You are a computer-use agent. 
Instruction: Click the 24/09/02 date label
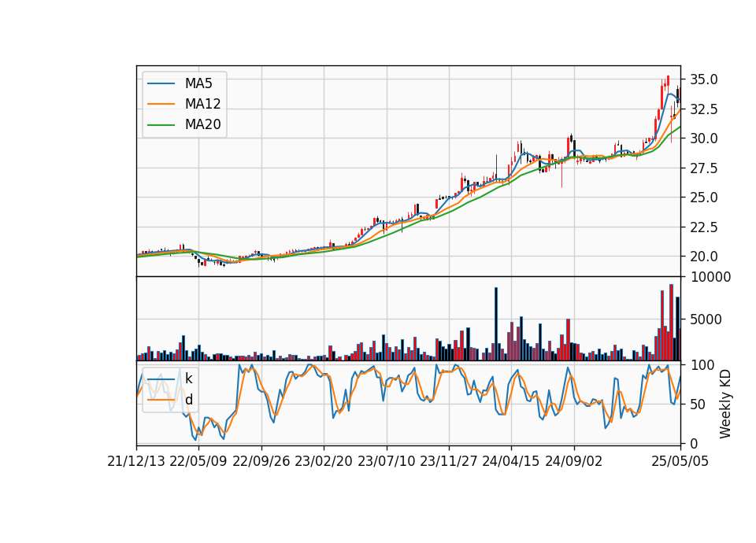click(x=574, y=462)
